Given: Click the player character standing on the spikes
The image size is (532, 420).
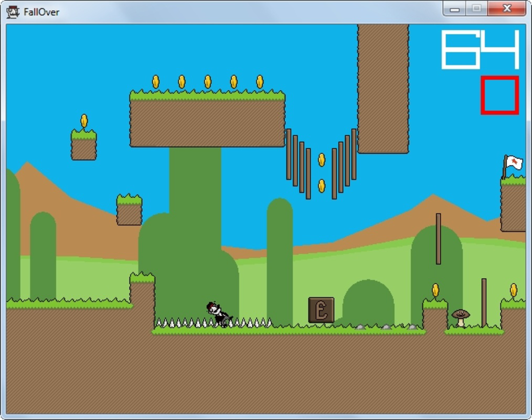Looking at the screenshot, I should (219, 314).
